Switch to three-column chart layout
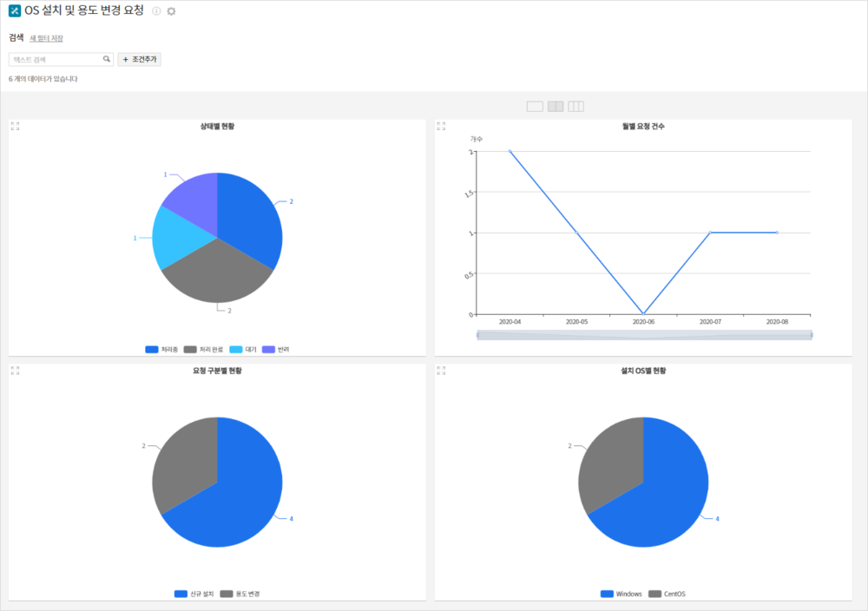Screen dimensions: 868x611 point(575,106)
